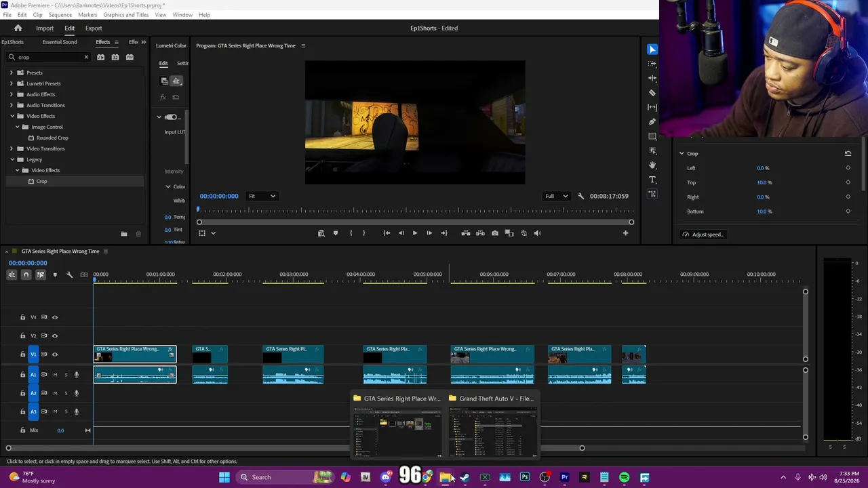Hide the V3 track output

55,317
